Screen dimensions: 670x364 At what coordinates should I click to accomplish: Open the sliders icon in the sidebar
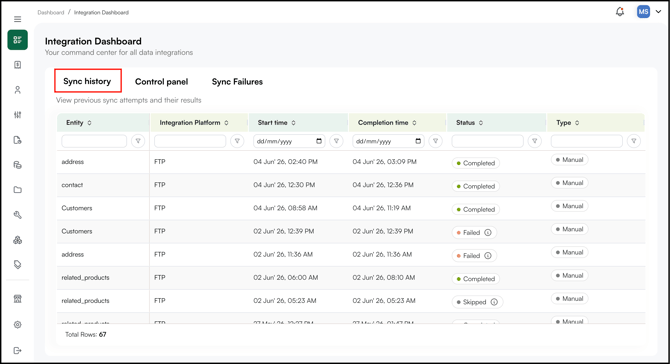pyautogui.click(x=18, y=115)
